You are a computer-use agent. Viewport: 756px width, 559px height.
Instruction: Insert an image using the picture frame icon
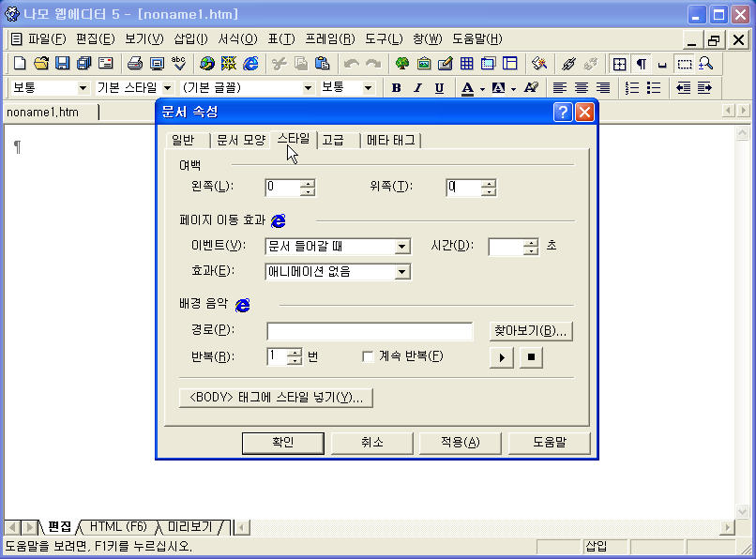click(424, 63)
